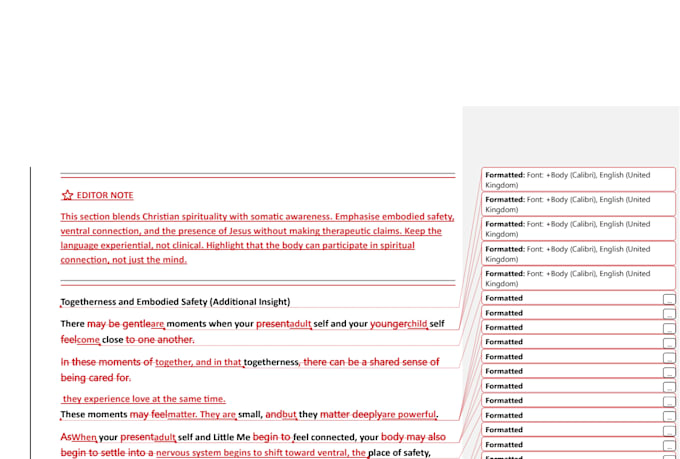Click the words "therapeutic claims"
The image size is (680, 459).
pyautogui.click(x=362, y=231)
